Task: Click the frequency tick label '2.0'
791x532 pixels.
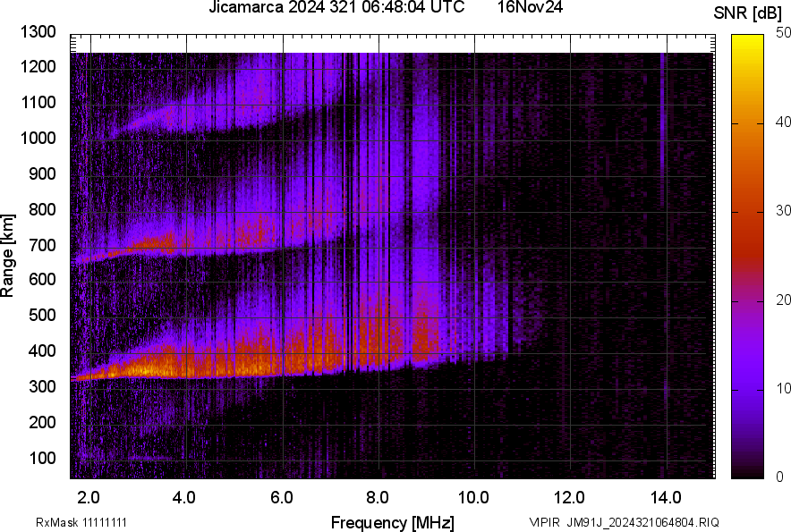Action: tap(89, 498)
